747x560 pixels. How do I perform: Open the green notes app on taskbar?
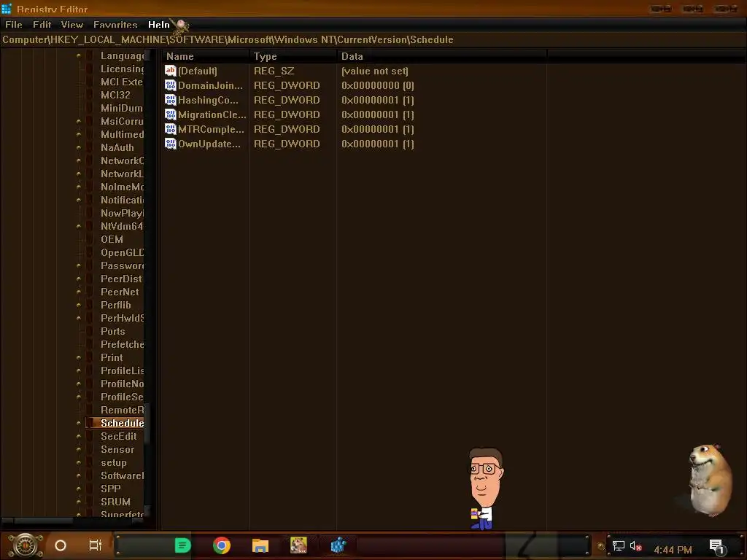[x=182, y=545]
